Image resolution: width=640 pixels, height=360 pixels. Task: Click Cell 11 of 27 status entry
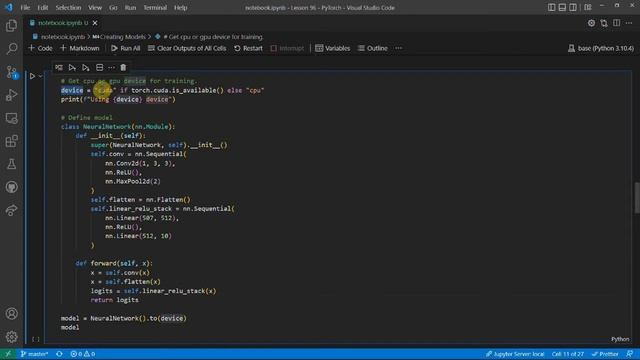click(x=567, y=354)
